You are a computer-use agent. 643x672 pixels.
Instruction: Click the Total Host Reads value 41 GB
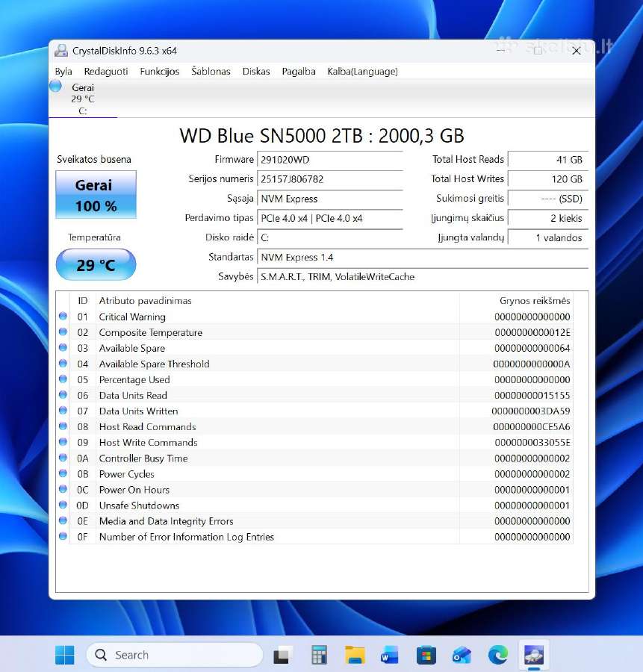pos(548,160)
